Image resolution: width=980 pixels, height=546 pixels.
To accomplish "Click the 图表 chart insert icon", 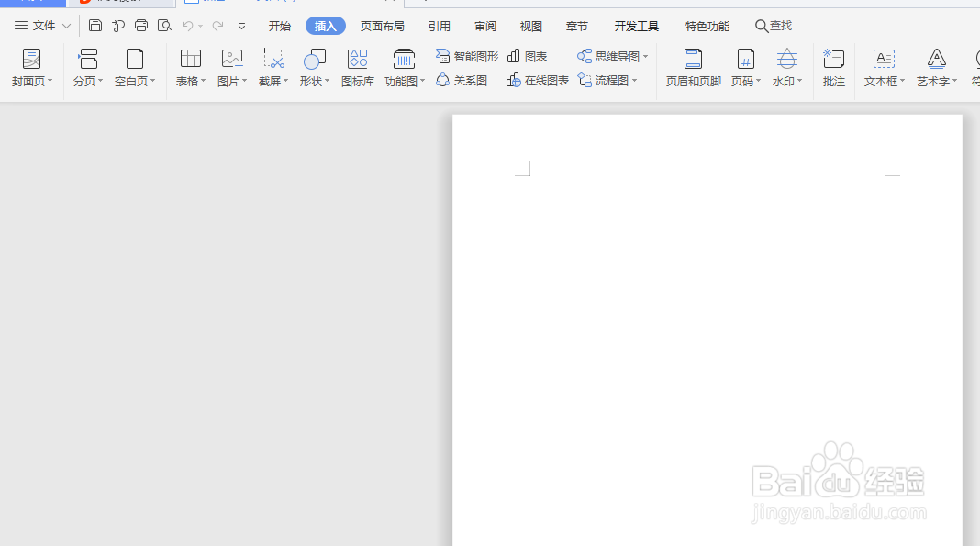I will 529,55.
